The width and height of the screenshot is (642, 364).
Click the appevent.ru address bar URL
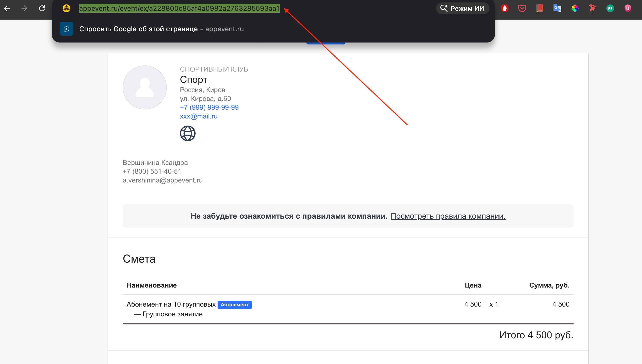pyautogui.click(x=179, y=9)
